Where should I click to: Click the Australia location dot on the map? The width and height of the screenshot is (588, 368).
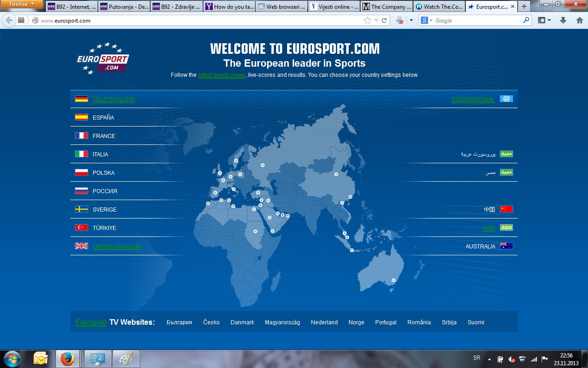[x=394, y=280]
